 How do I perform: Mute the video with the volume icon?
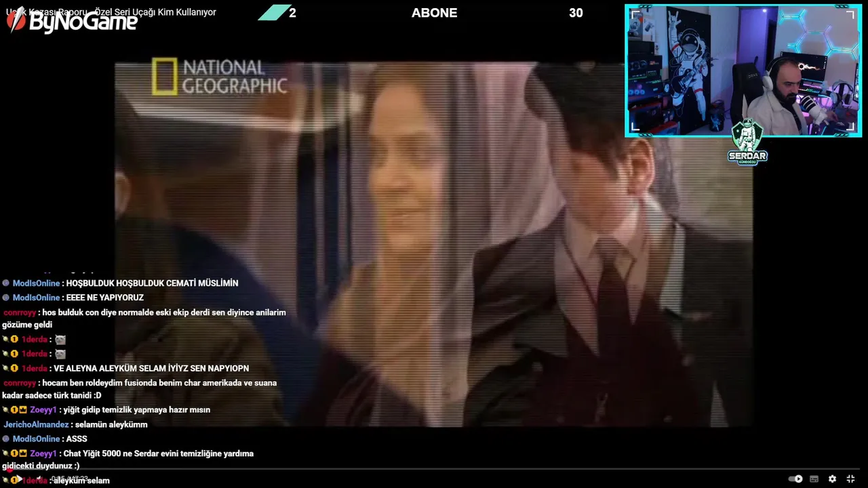click(38, 479)
